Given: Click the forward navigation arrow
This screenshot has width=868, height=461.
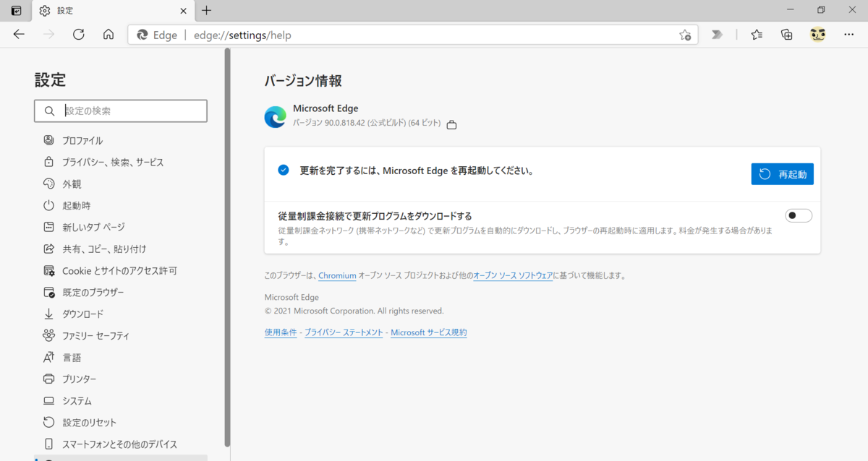Looking at the screenshot, I should pyautogui.click(x=49, y=35).
